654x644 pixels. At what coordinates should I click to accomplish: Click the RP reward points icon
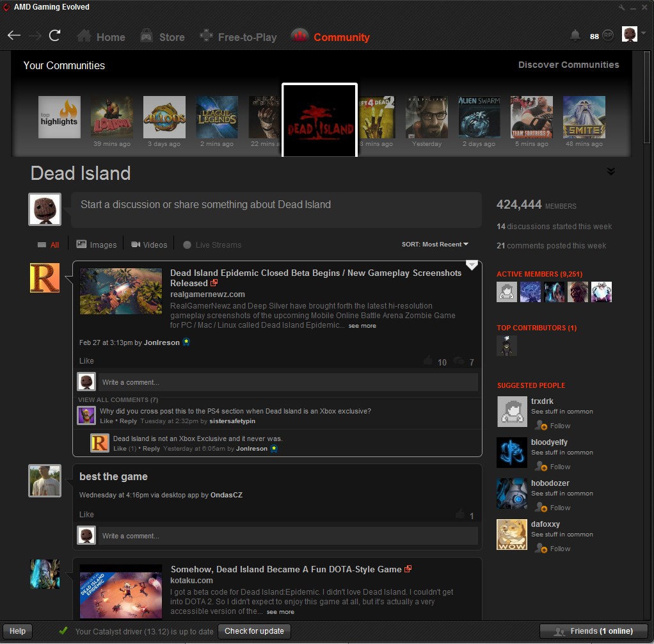608,35
